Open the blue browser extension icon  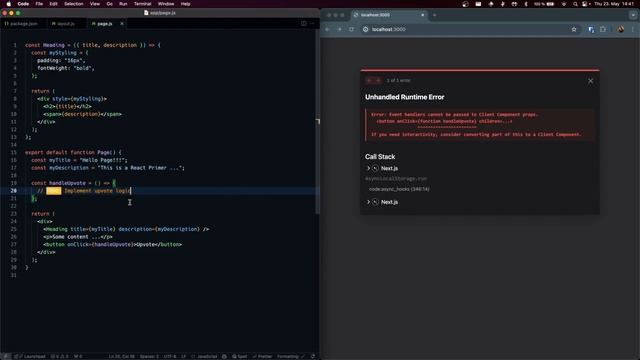click(x=591, y=29)
